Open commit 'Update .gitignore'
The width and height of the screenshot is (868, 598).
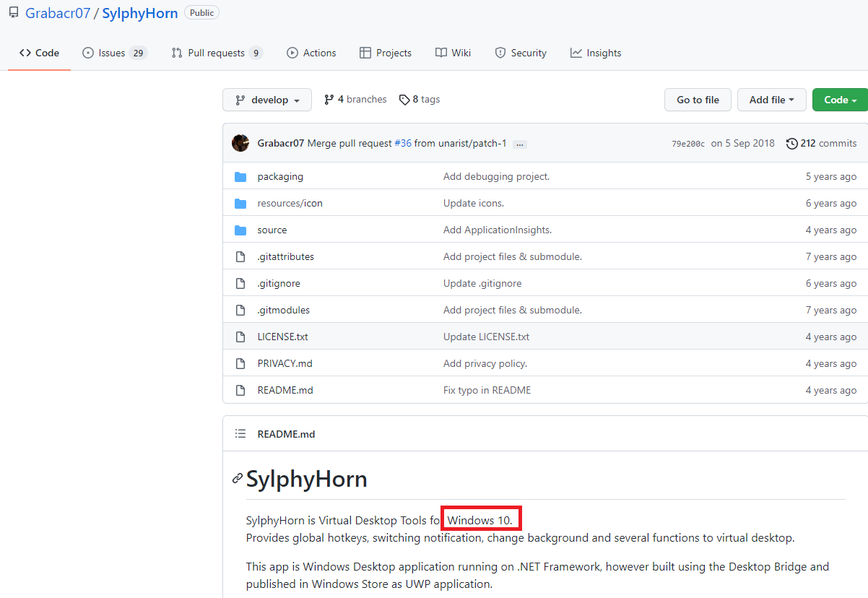[x=482, y=283]
